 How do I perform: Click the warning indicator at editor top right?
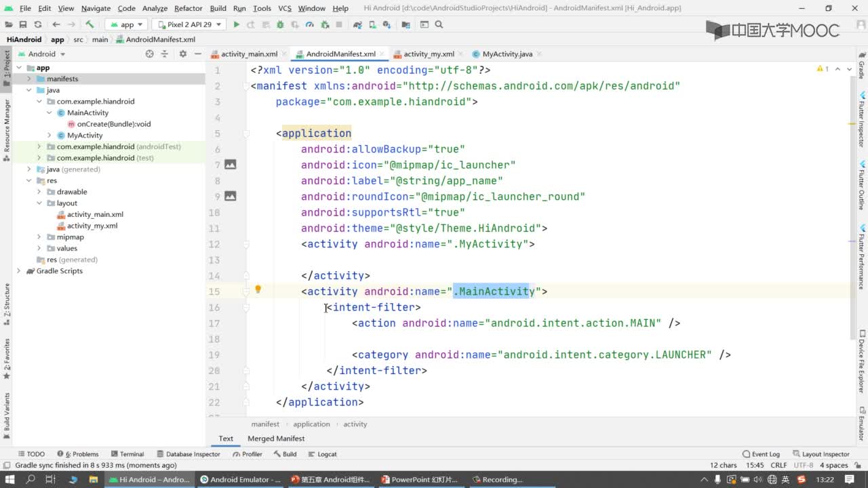click(823, 69)
